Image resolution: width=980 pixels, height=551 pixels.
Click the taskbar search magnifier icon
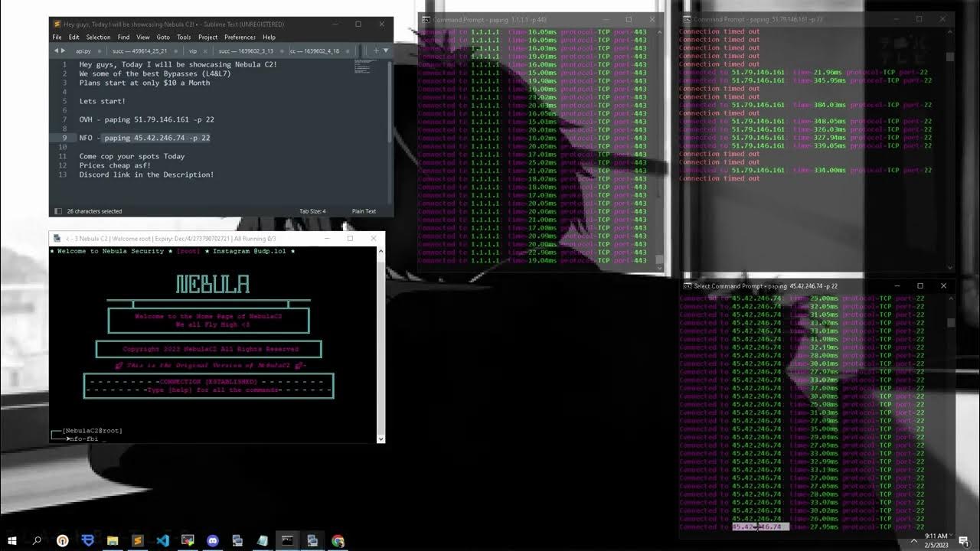(37, 541)
